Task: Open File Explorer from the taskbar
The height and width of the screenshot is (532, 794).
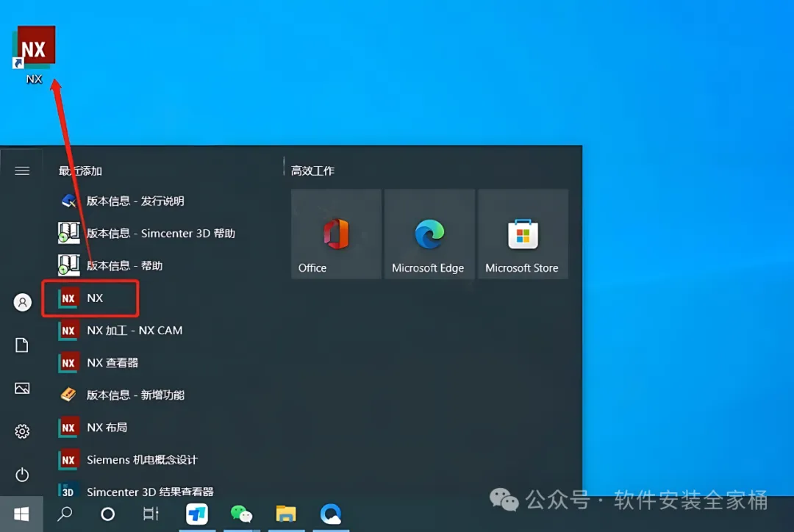Action: pyautogui.click(x=285, y=514)
